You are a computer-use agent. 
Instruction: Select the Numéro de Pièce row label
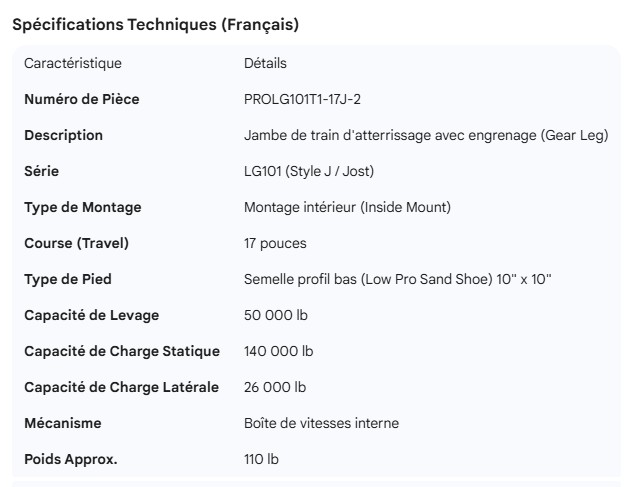(x=82, y=99)
